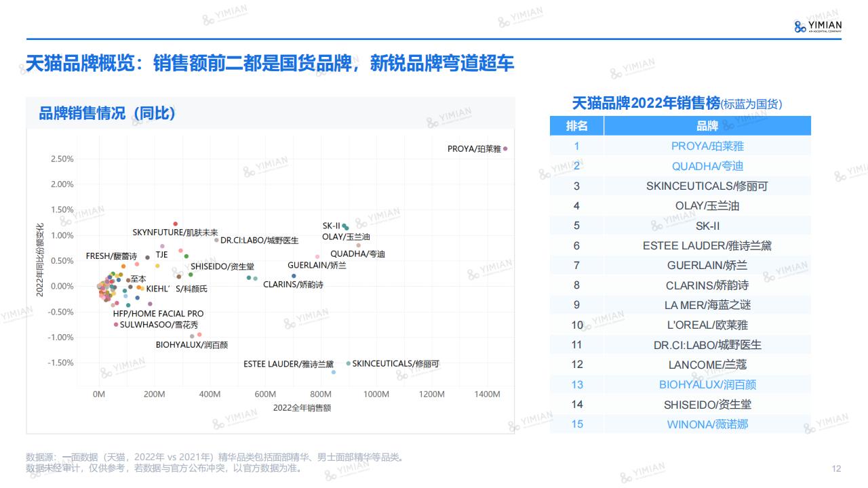Click the SKYNFUTURE/肌肤未来 chart label
868x488 pixels.
175,232
